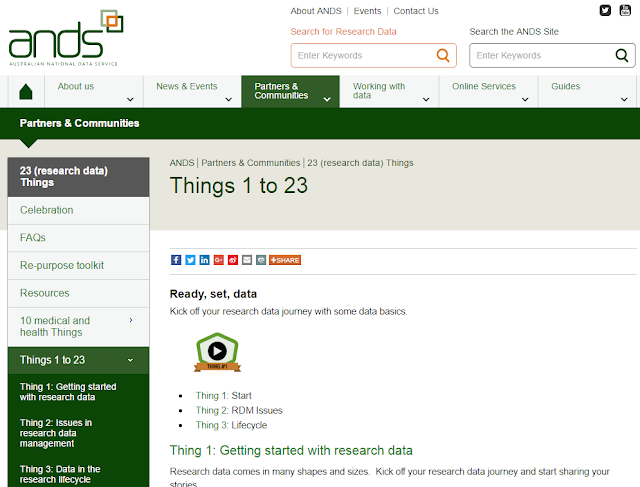Share the page on Google Plus
The height and width of the screenshot is (487, 640).
[219, 260]
